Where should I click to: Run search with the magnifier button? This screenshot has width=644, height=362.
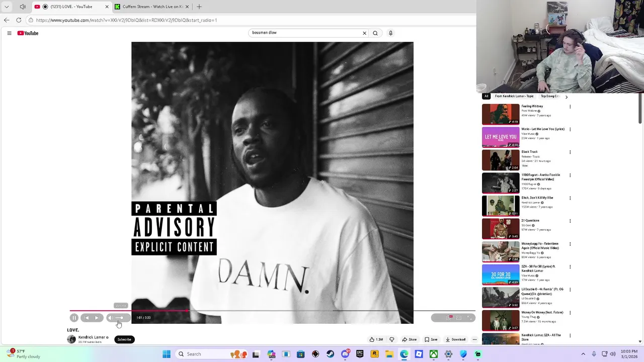click(375, 33)
